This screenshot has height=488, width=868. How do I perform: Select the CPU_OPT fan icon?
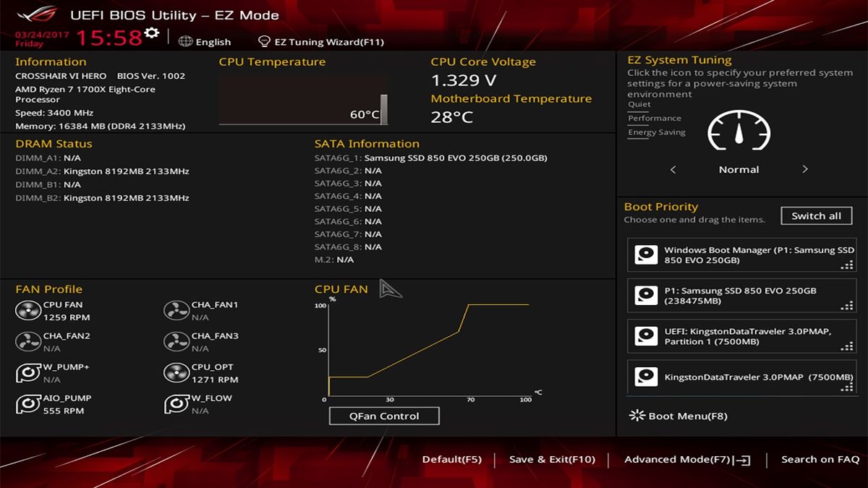click(176, 373)
